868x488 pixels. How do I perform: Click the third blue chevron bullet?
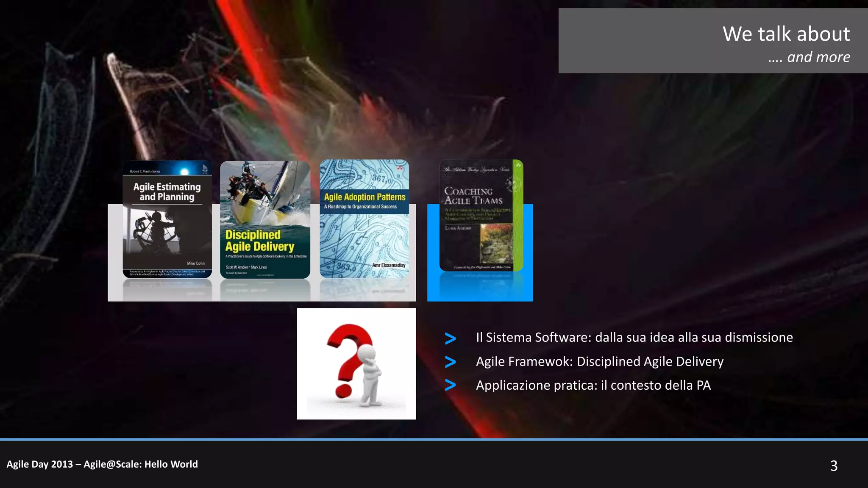tap(450, 385)
